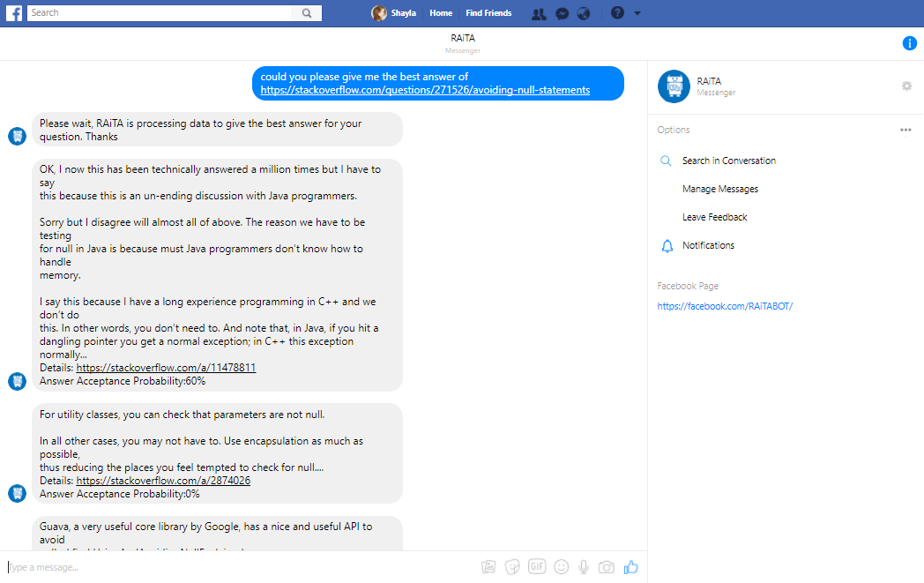The height and width of the screenshot is (583, 924).
Task: Record a voice clip with microphone icon
Action: (x=584, y=567)
